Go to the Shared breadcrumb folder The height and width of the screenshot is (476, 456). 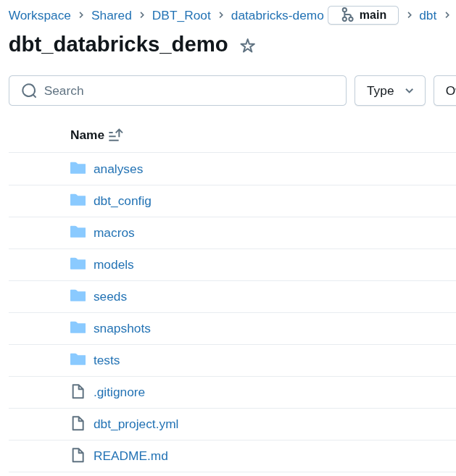tap(112, 15)
